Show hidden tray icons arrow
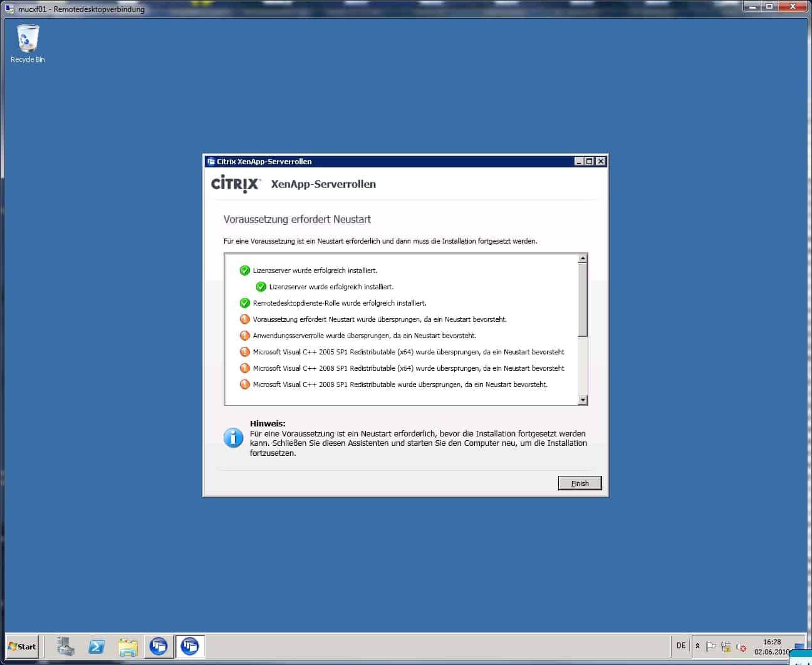The height and width of the screenshot is (665, 812). click(697, 646)
